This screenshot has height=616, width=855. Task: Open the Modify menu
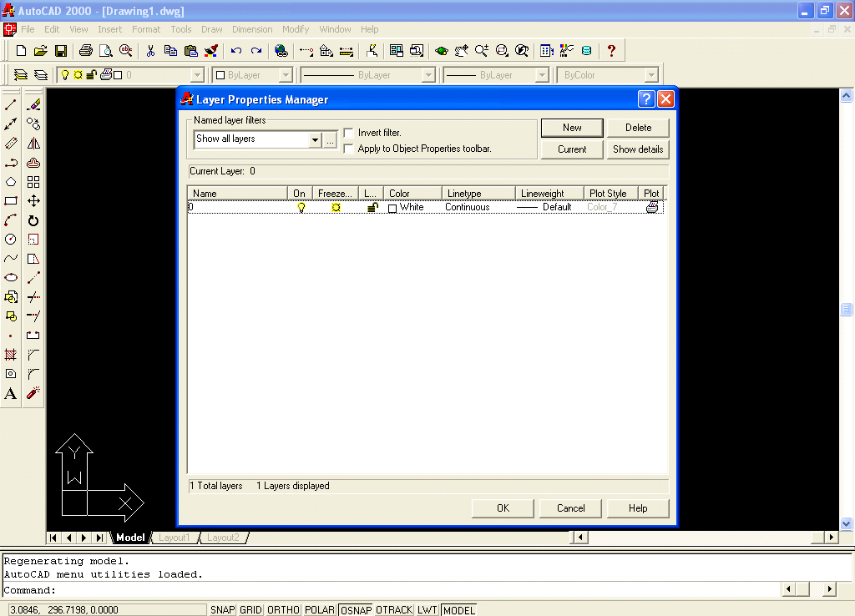[296, 29]
